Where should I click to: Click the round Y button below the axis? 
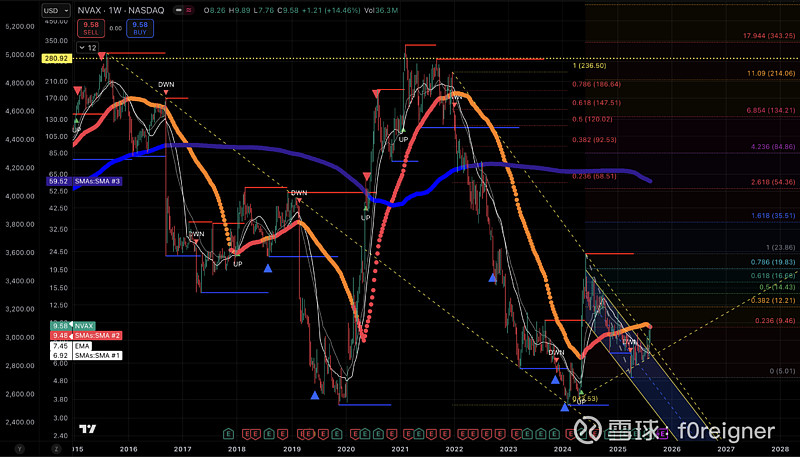19,449
